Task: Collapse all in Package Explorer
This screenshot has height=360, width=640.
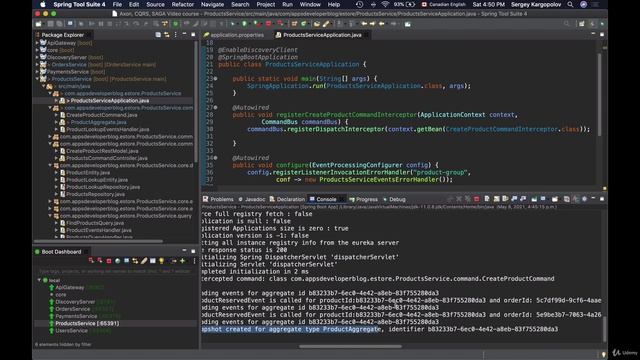Action: [158, 35]
